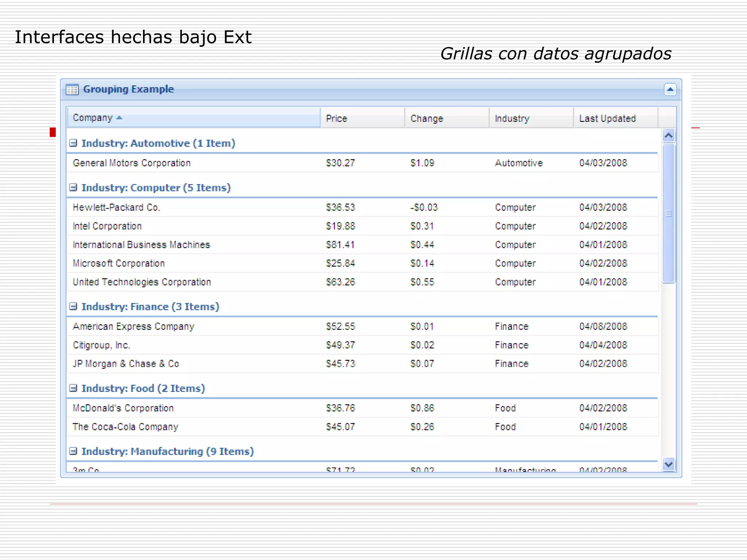Screen dimensions: 747x560
Task: Click the $30.27 price cell
Action: pos(340,163)
